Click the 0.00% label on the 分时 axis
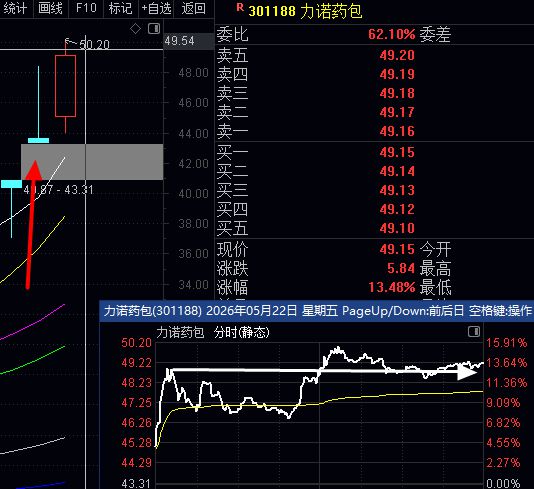Viewport: 534px width, 489px height. (x=503, y=483)
